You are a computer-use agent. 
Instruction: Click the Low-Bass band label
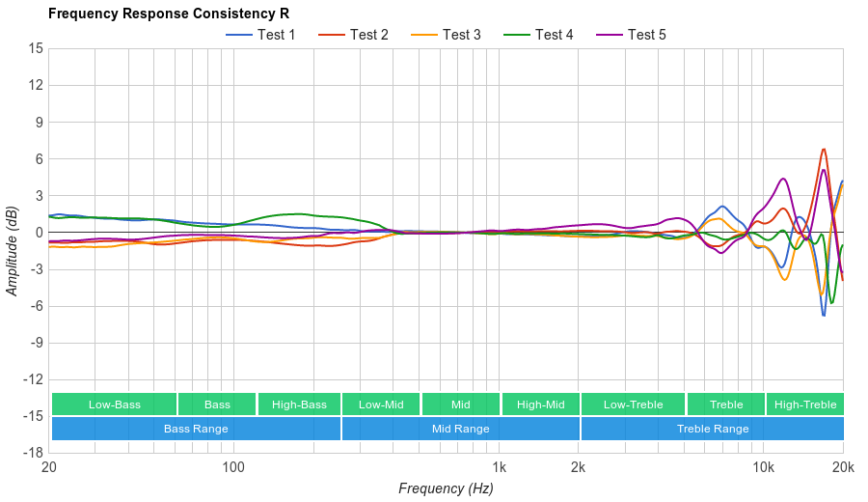coord(115,404)
